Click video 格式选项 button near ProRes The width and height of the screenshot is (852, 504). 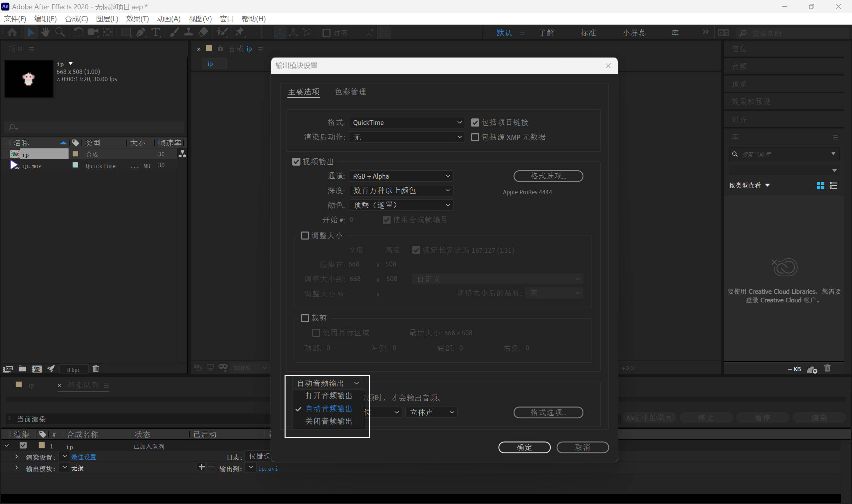(548, 176)
